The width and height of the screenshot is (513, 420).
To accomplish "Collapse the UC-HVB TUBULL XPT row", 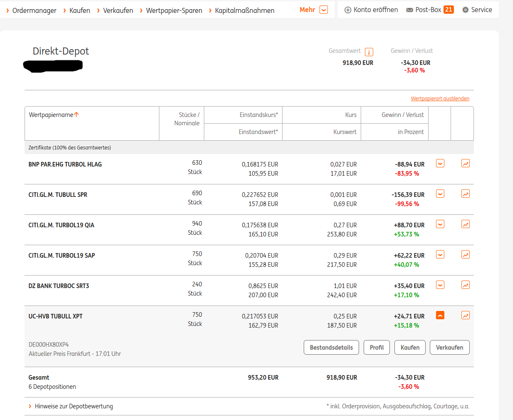I will point(440,316).
